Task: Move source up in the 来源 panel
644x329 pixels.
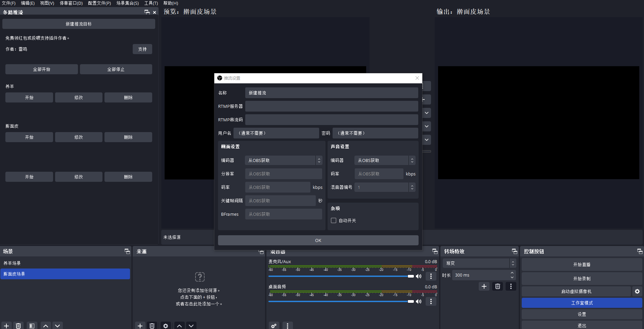Action: click(x=179, y=326)
